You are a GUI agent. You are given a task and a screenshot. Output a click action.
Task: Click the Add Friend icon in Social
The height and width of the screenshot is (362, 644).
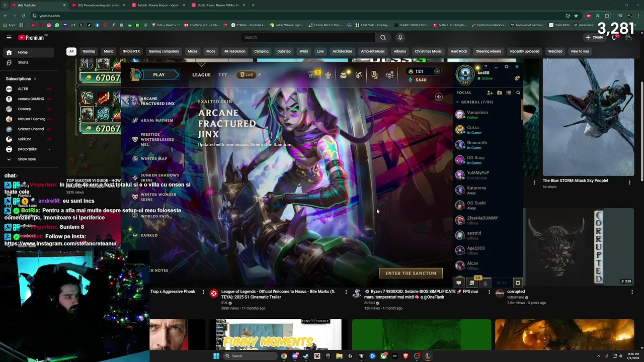coord(490,93)
